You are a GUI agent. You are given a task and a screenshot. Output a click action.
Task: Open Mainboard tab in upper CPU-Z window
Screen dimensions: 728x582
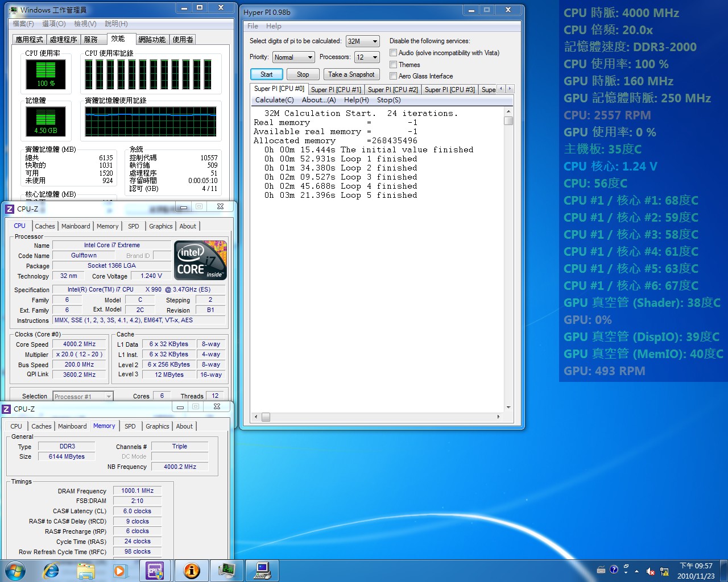(x=76, y=226)
